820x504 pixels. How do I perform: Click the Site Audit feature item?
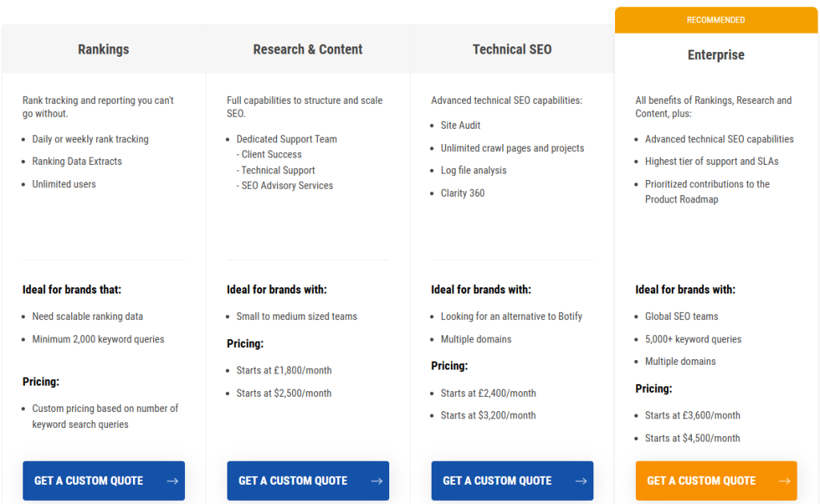point(460,126)
